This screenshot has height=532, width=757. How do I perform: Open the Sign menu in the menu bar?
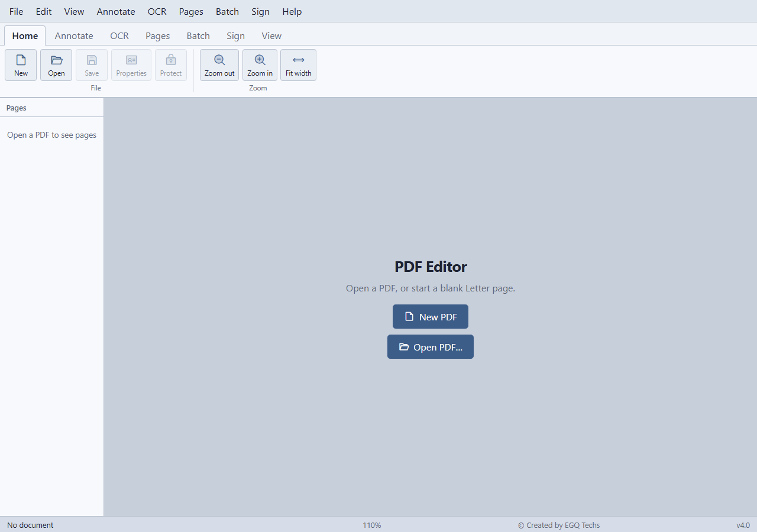click(x=260, y=11)
